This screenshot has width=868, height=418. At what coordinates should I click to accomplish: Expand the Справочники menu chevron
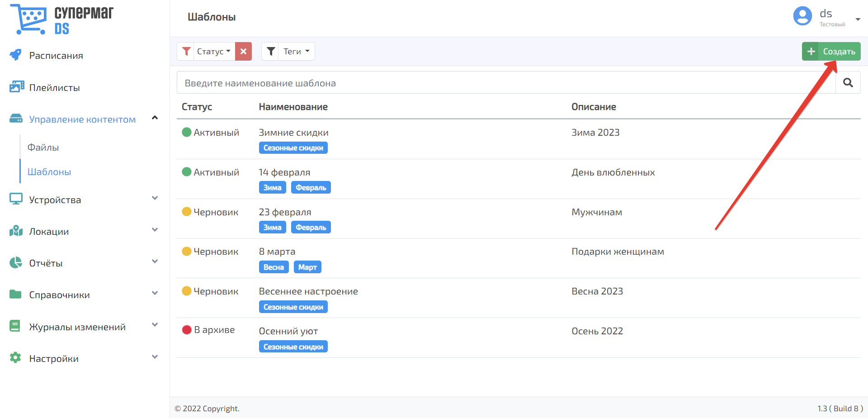point(155,293)
